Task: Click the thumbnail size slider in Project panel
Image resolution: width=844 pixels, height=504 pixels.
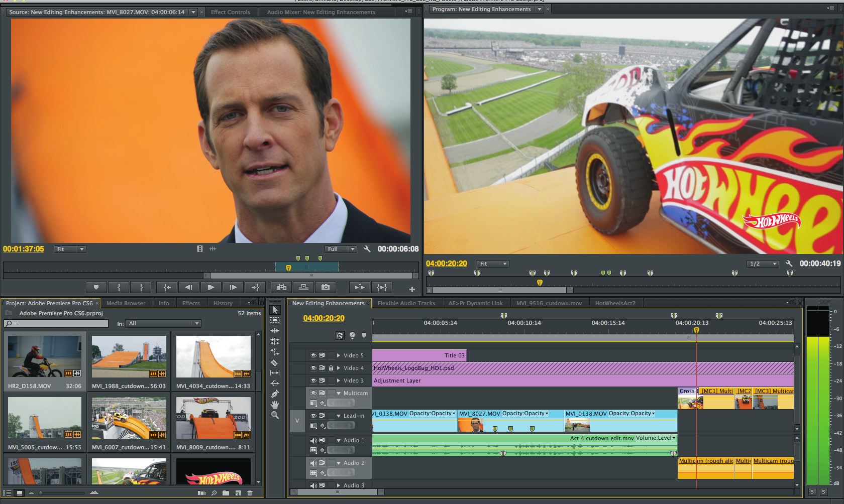Action: click(x=41, y=493)
